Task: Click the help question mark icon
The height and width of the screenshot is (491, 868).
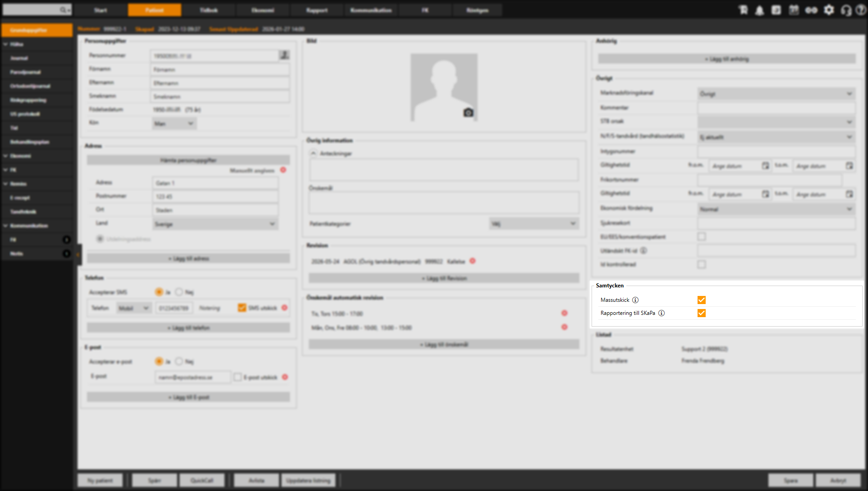Action: point(860,10)
